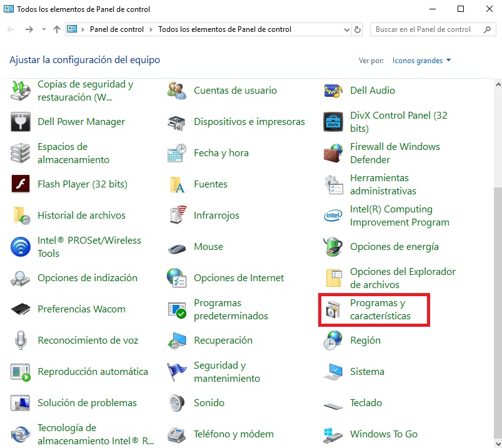Open Mouse settings
This screenshot has height=448, width=502.
point(208,247)
